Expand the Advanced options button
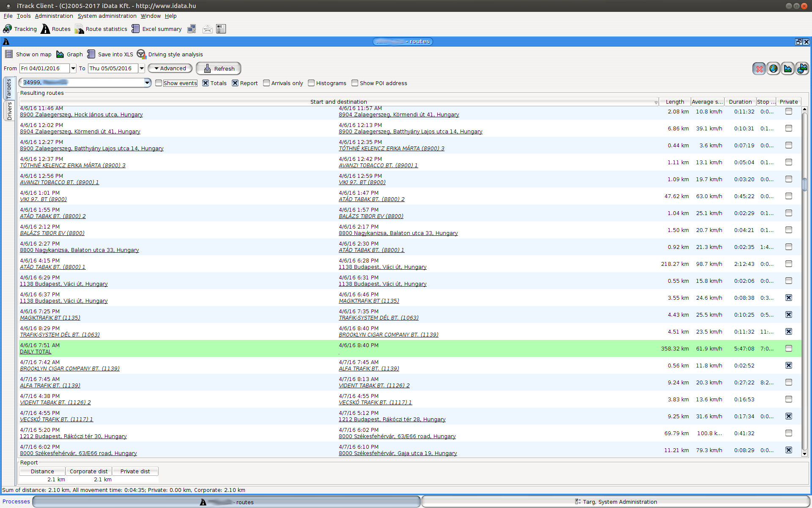 (x=170, y=68)
